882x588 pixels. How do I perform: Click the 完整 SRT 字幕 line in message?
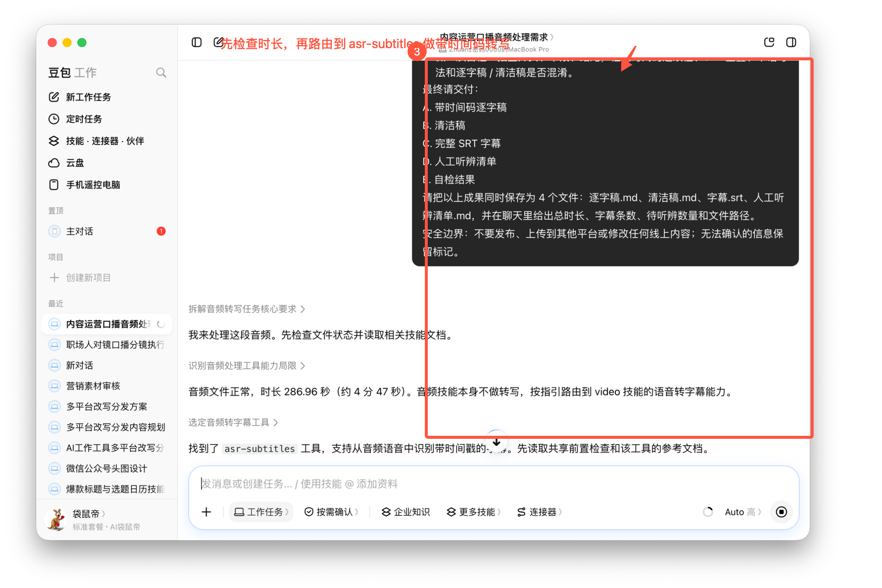462,143
